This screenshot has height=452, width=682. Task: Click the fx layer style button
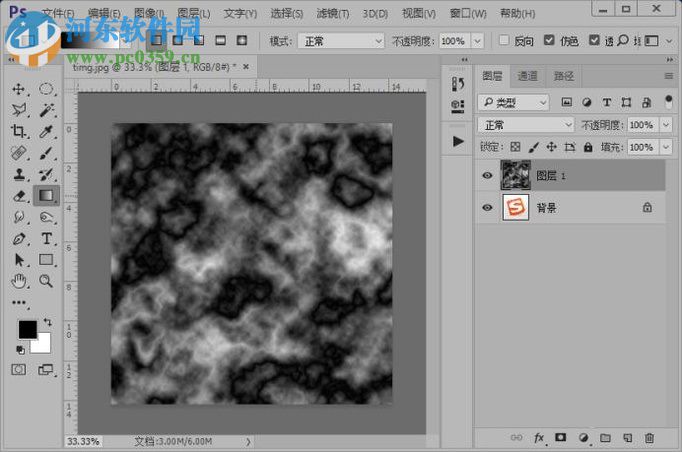539,438
